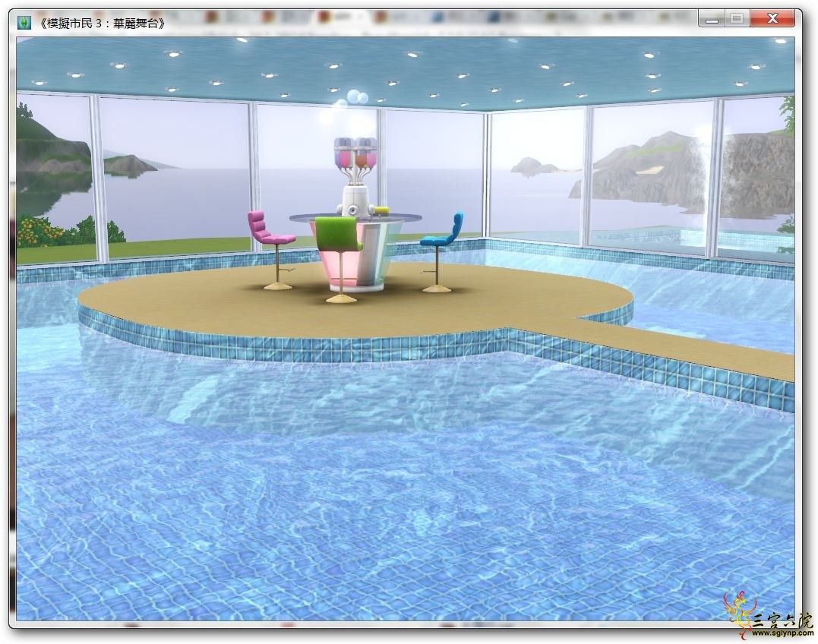Maximize the Sims 3 game window

tap(737, 19)
